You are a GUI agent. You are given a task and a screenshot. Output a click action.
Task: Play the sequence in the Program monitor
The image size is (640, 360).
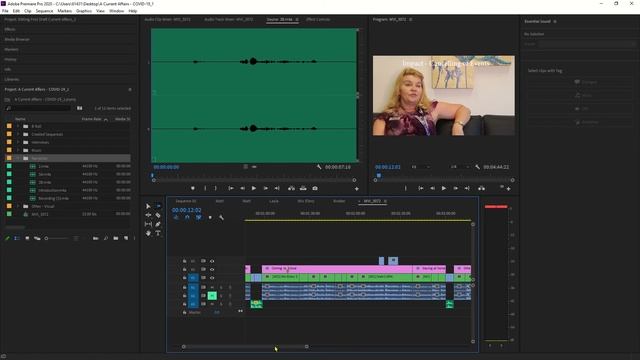click(444, 188)
